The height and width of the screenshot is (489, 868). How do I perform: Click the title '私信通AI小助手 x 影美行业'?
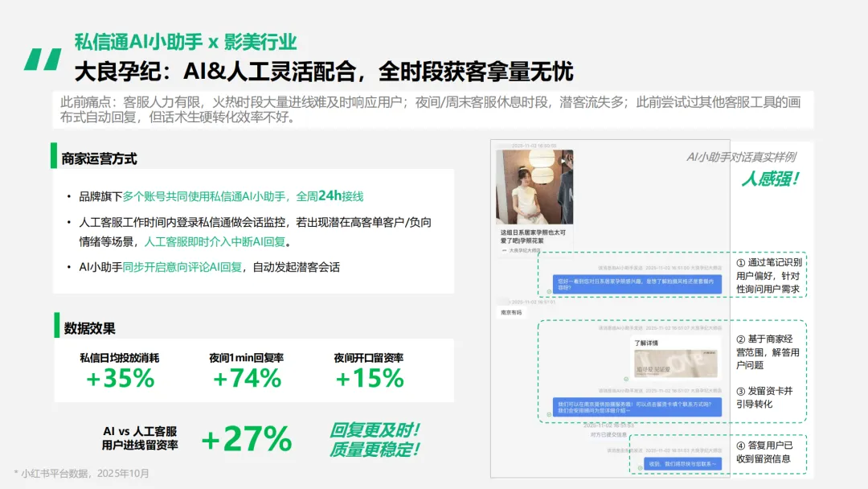click(186, 42)
